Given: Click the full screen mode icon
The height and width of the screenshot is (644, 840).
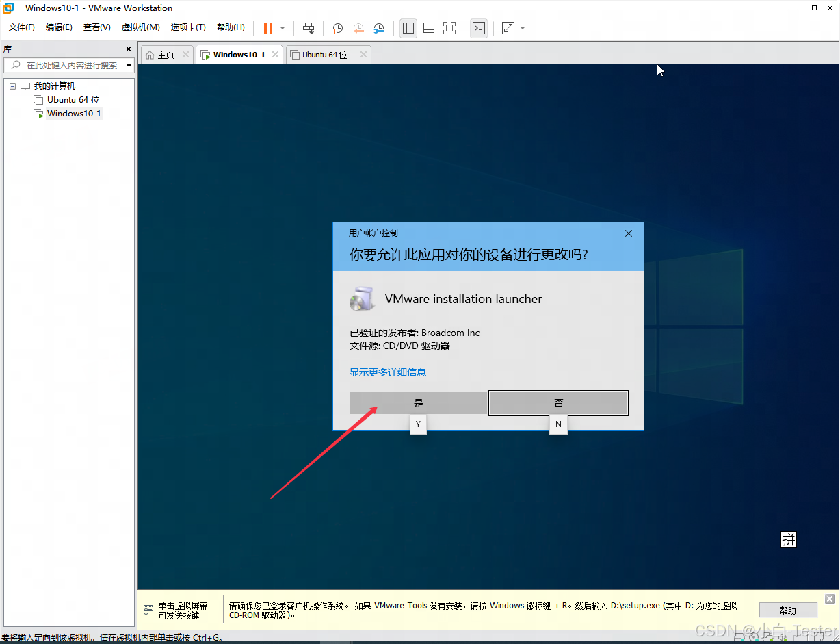Looking at the screenshot, I should (449, 28).
